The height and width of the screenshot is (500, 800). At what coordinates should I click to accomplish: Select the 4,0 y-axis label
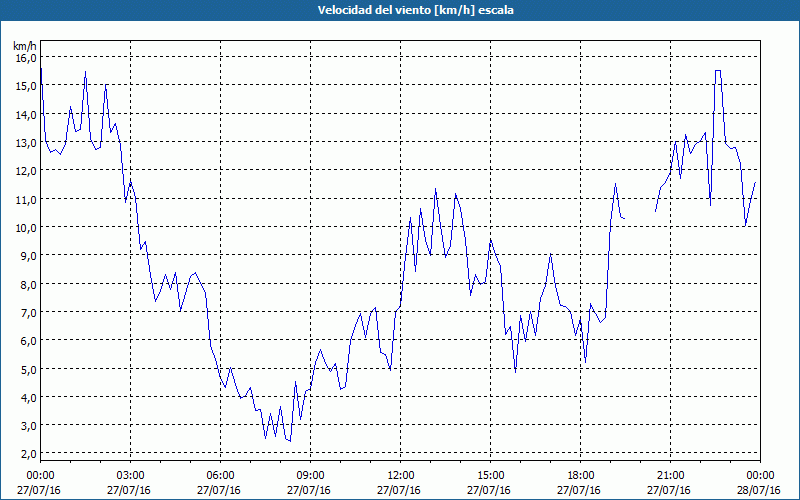point(28,397)
